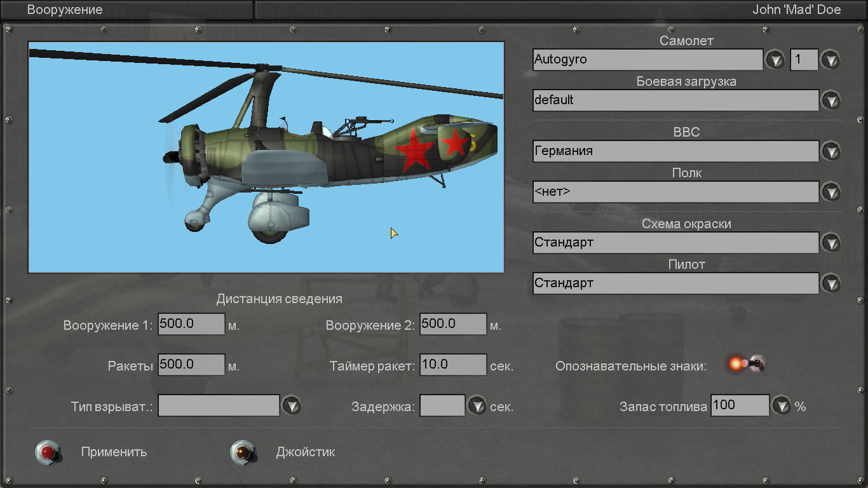Open the Полк regiment dropdown arrow

[x=830, y=192]
